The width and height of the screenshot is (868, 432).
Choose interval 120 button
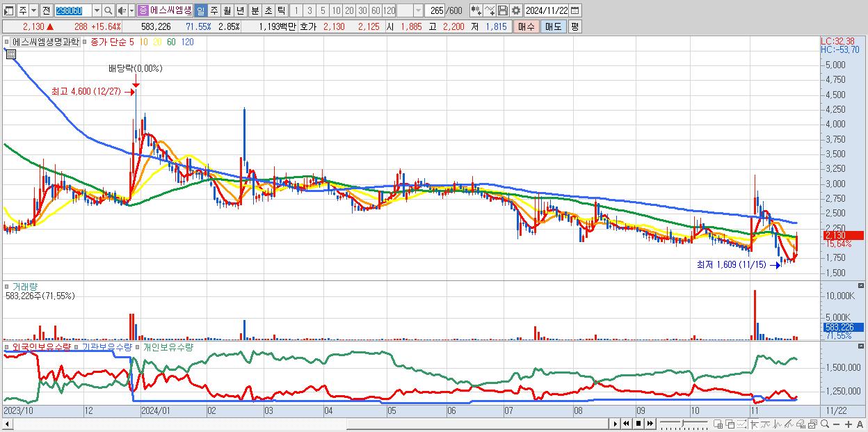point(389,10)
